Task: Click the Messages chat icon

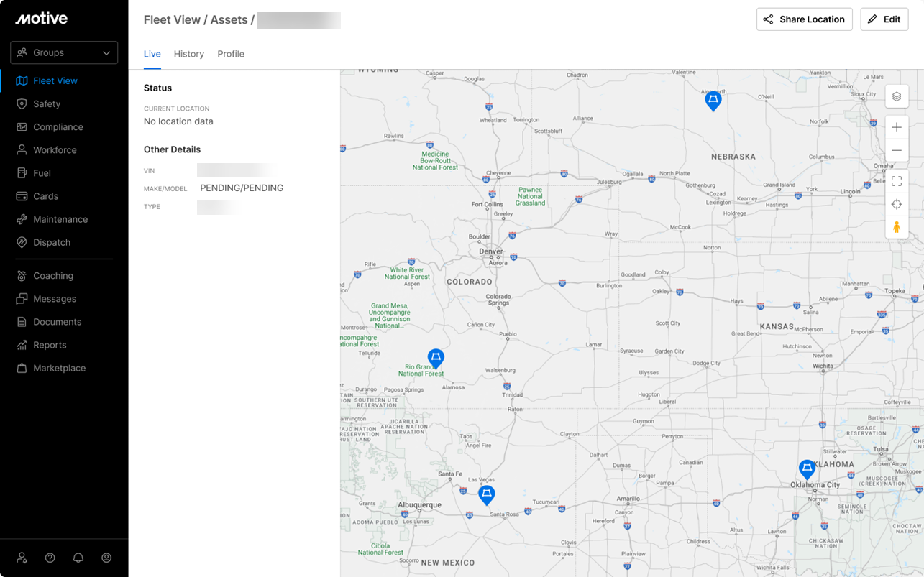Action: click(22, 299)
